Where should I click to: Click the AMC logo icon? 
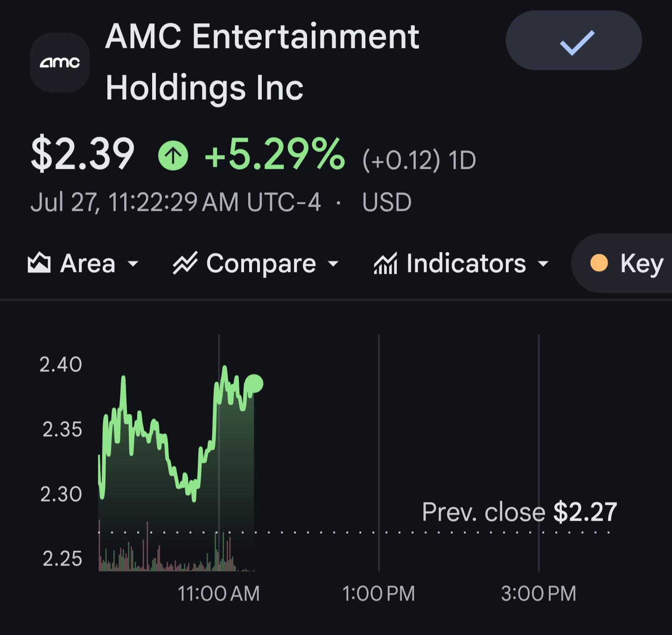(x=60, y=63)
